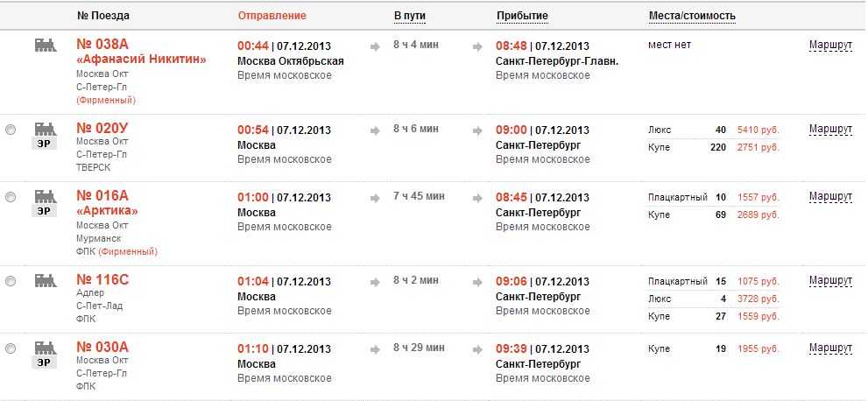Click the train icon for № 038А
This screenshot has width=868, height=401.
(x=45, y=44)
